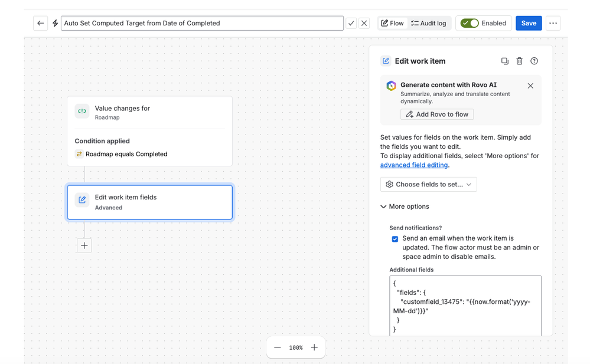Zoom in the canvas with plus button
This screenshot has width=590, height=364.
point(314,347)
